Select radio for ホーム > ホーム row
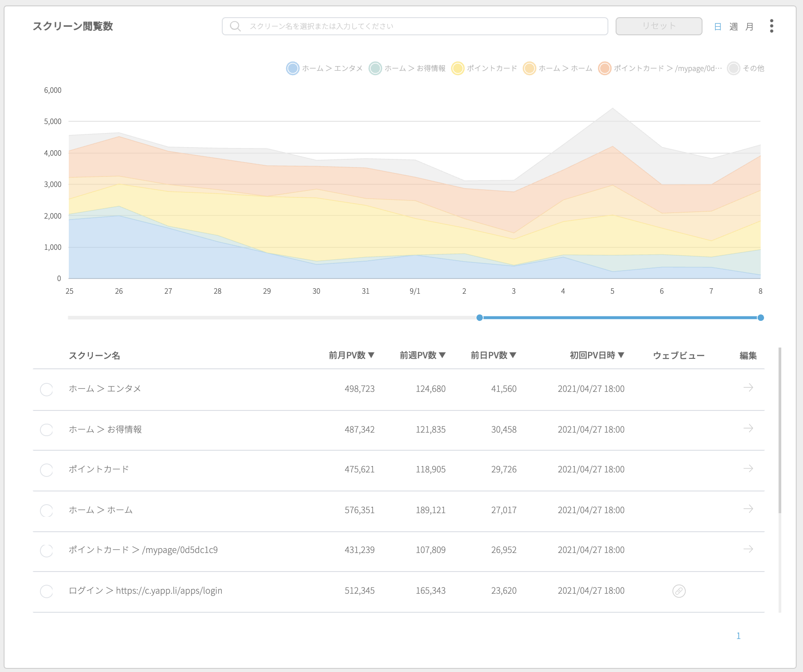 click(x=47, y=510)
